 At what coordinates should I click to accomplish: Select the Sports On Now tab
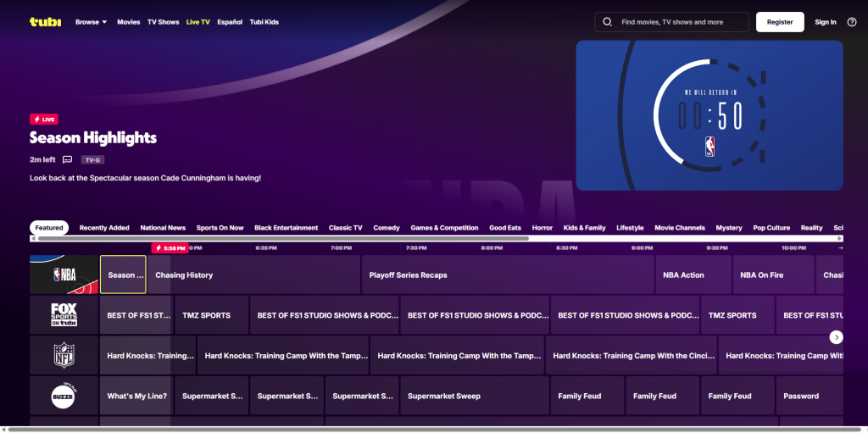[220, 228]
